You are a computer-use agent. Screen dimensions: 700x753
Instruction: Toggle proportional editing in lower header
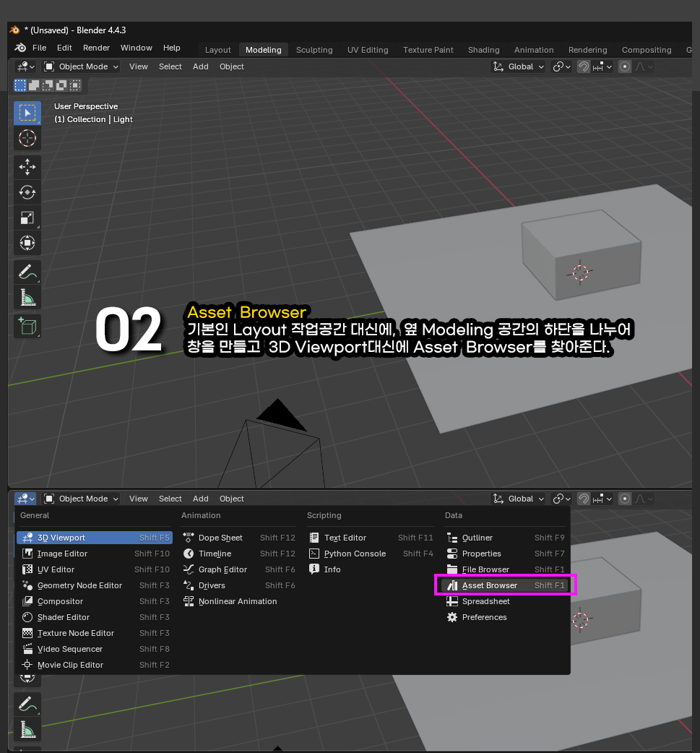(625, 499)
